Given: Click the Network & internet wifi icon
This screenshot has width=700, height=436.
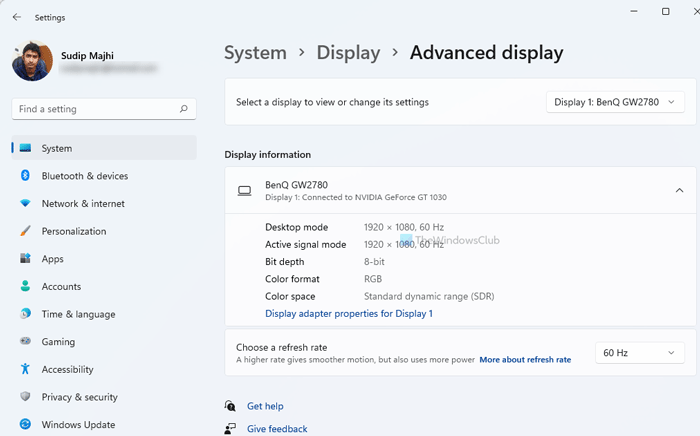Looking at the screenshot, I should click(26, 204).
